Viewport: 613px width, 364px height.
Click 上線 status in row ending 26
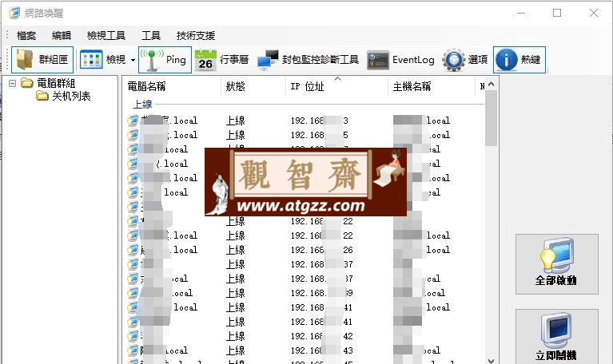[x=235, y=250]
